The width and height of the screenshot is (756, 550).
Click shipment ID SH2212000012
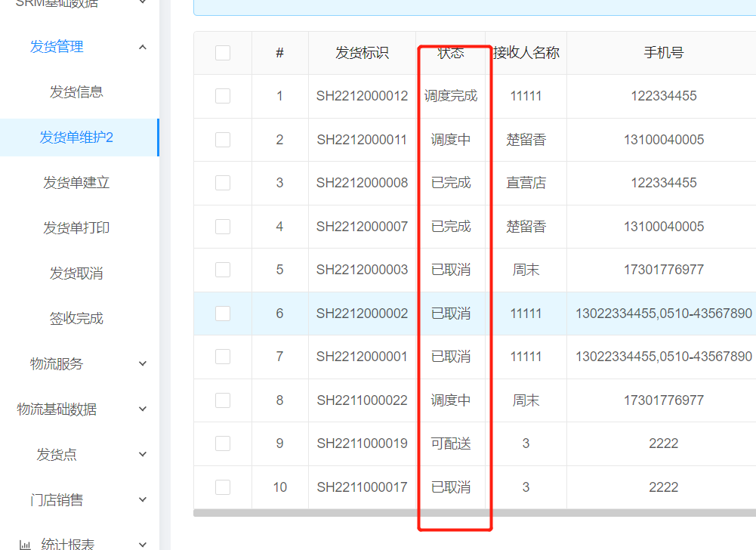(x=362, y=96)
